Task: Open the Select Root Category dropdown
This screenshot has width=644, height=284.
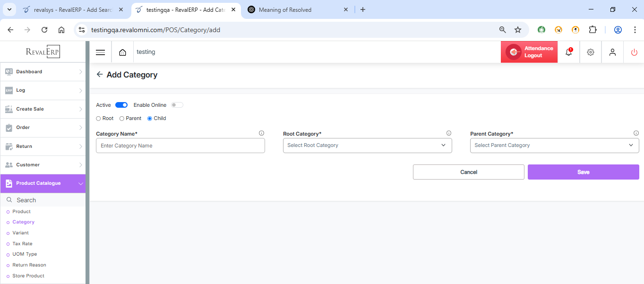Action: (x=367, y=146)
